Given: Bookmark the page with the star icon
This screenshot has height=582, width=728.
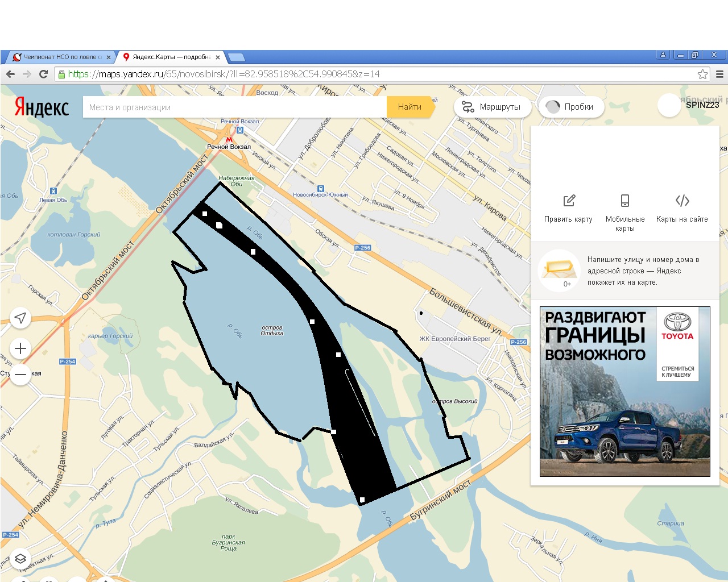Looking at the screenshot, I should click(x=702, y=74).
